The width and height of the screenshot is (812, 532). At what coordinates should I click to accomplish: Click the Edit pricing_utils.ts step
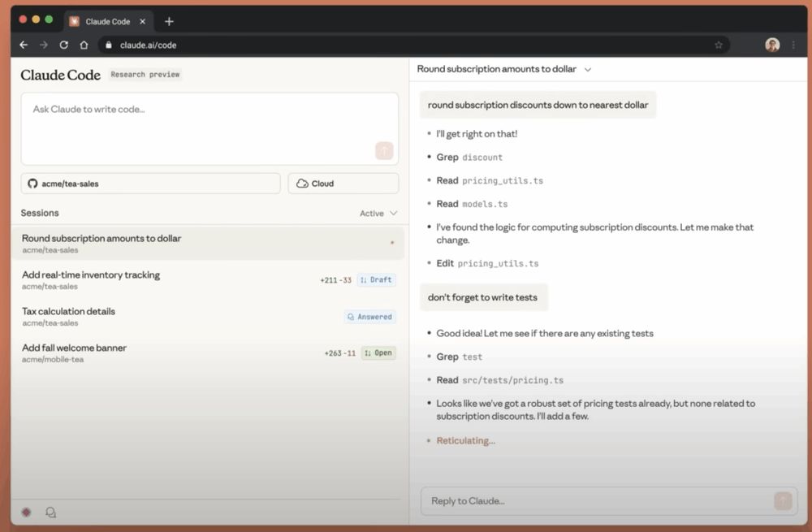(x=487, y=263)
